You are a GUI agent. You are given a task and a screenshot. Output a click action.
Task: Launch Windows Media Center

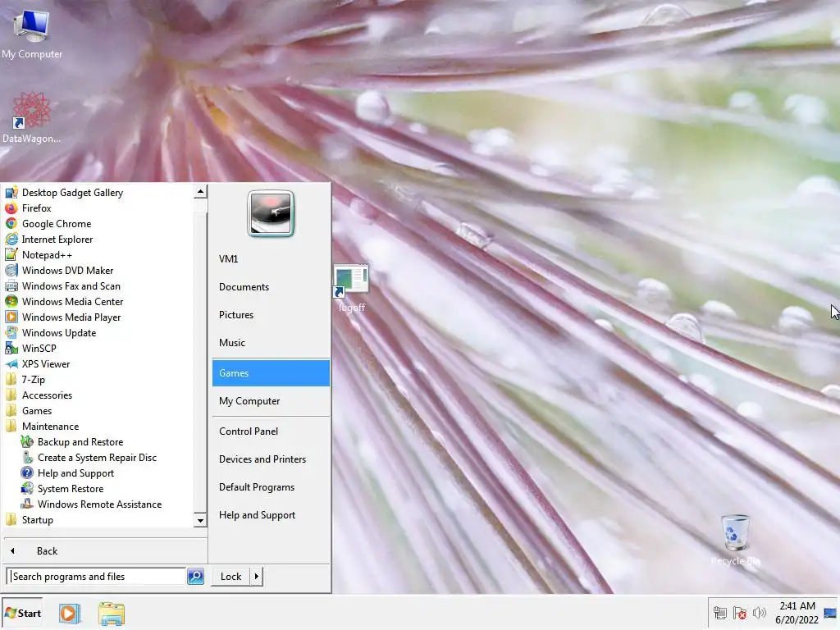point(72,301)
